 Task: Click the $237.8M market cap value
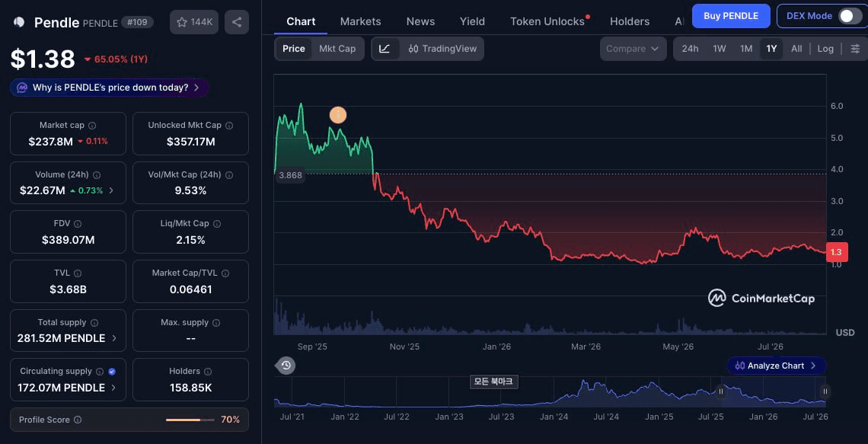pos(50,142)
